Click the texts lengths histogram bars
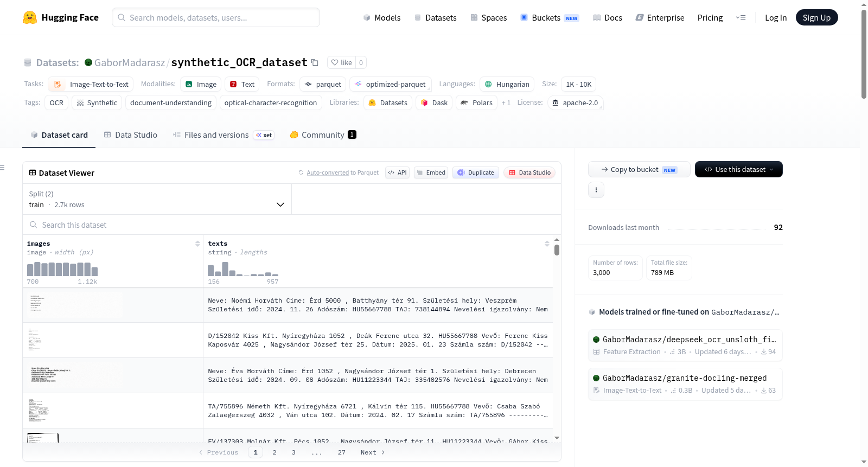Image resolution: width=868 pixels, height=467 pixels. click(x=243, y=269)
